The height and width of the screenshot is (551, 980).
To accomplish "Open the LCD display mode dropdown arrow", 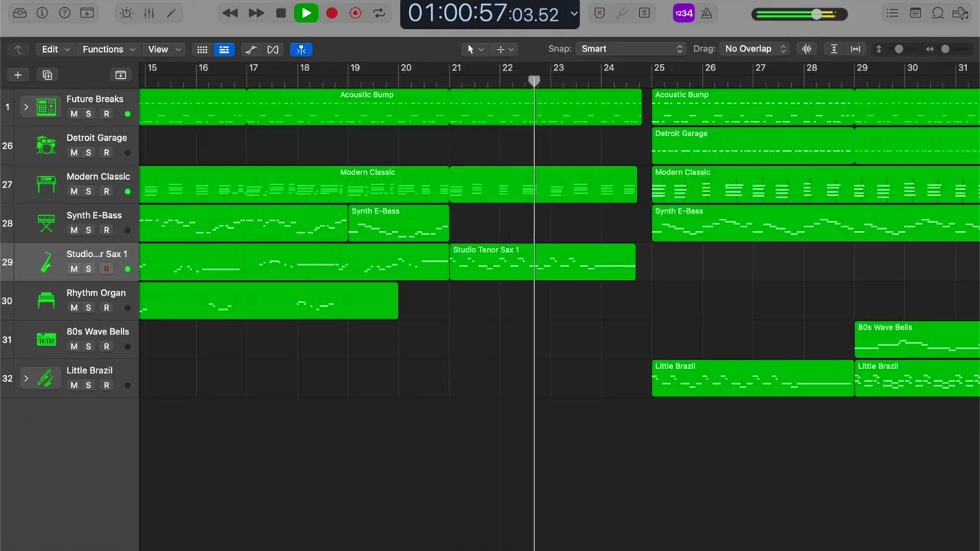I will (x=573, y=13).
